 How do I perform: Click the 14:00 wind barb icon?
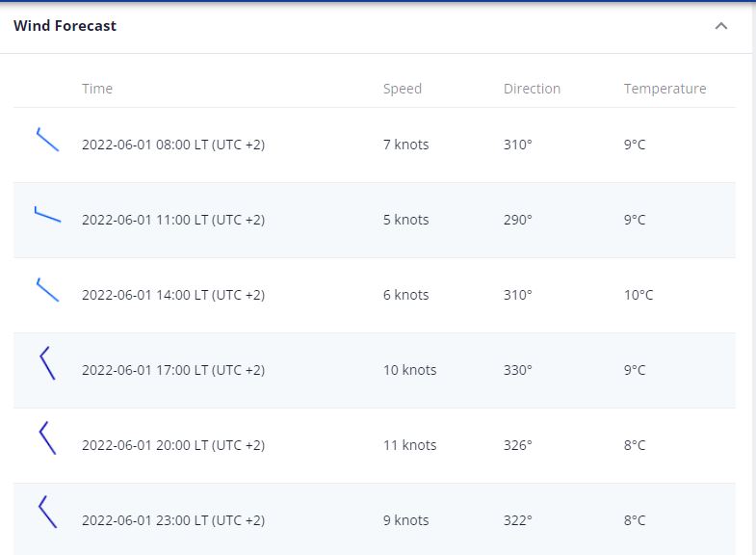pyautogui.click(x=47, y=290)
